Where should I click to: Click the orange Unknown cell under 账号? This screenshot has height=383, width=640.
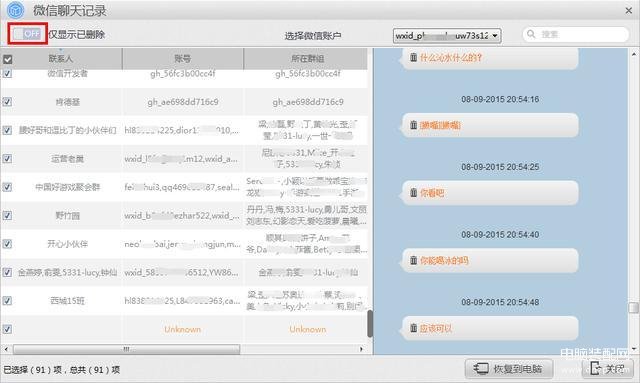pos(182,329)
